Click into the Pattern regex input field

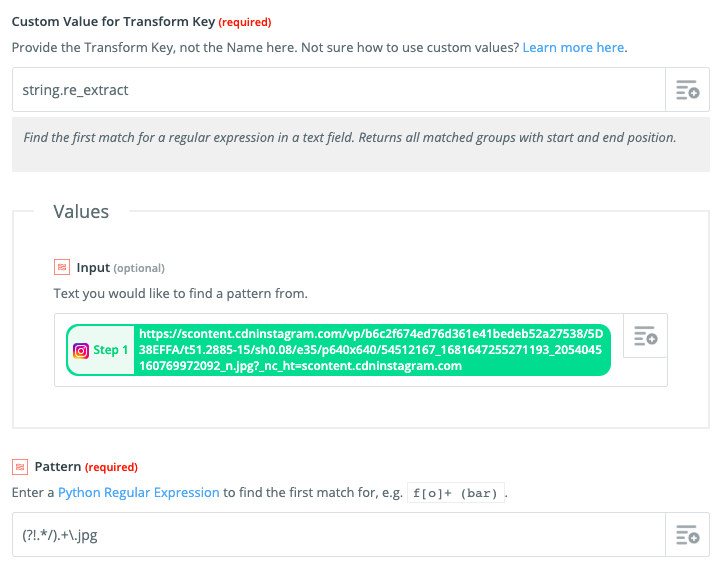point(339,534)
